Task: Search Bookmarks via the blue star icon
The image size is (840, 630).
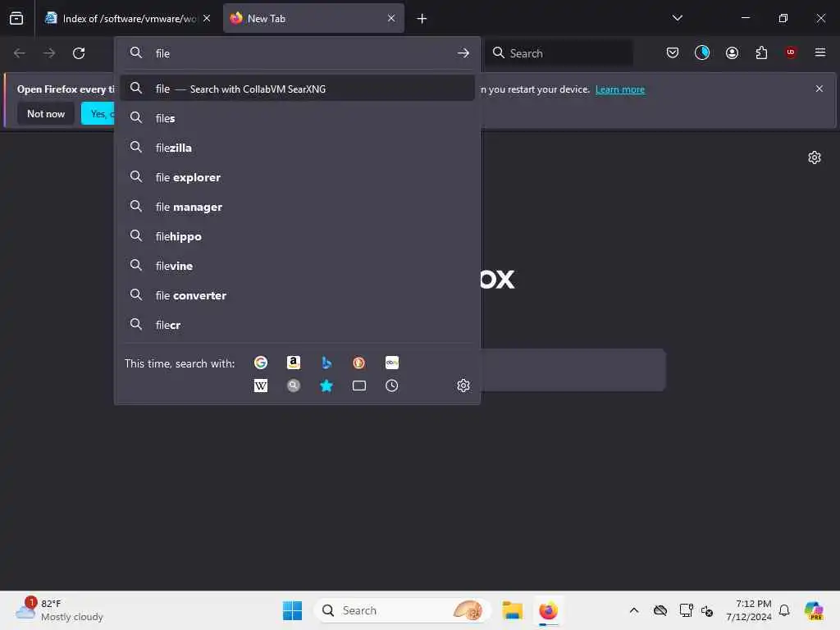Action: (x=326, y=386)
